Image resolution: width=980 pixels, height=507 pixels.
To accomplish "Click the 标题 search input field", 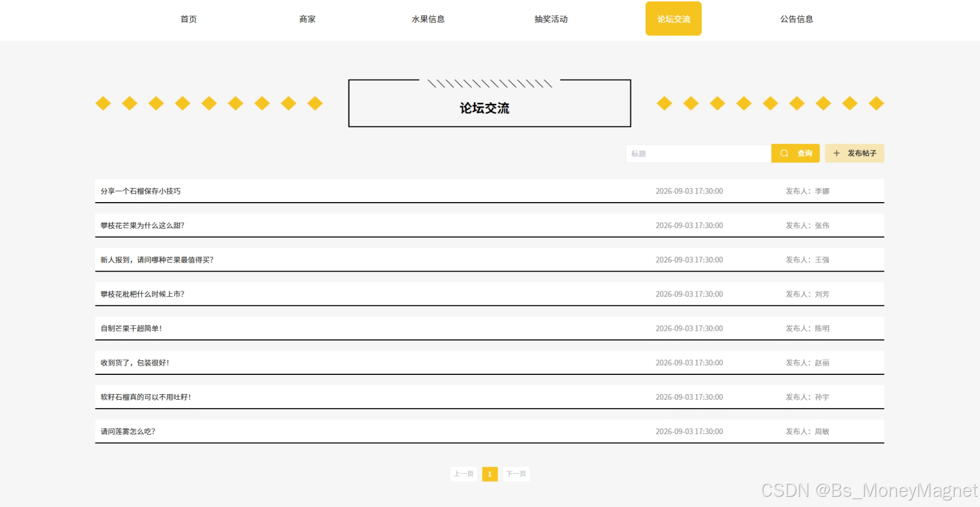I will (x=699, y=154).
